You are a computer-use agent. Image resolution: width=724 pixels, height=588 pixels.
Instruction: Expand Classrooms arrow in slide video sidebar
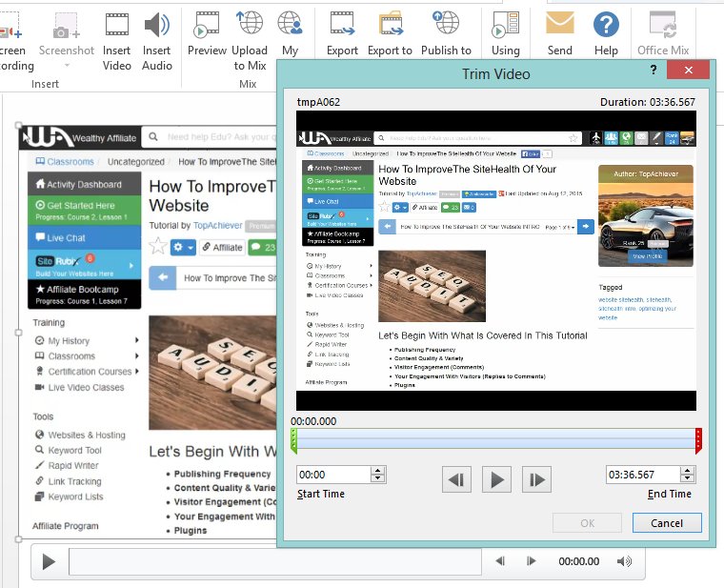click(136, 355)
